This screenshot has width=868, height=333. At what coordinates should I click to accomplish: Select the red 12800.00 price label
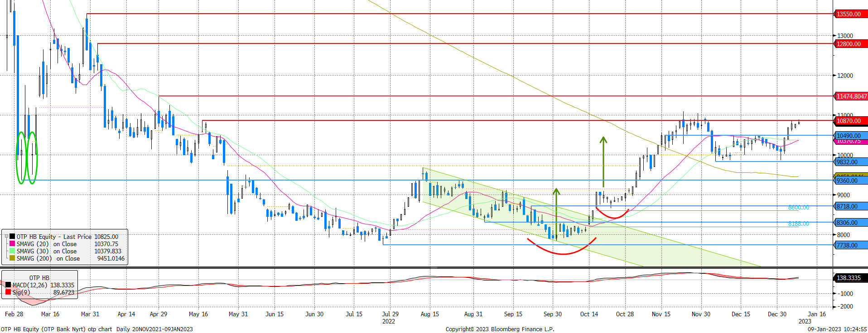[x=851, y=44]
